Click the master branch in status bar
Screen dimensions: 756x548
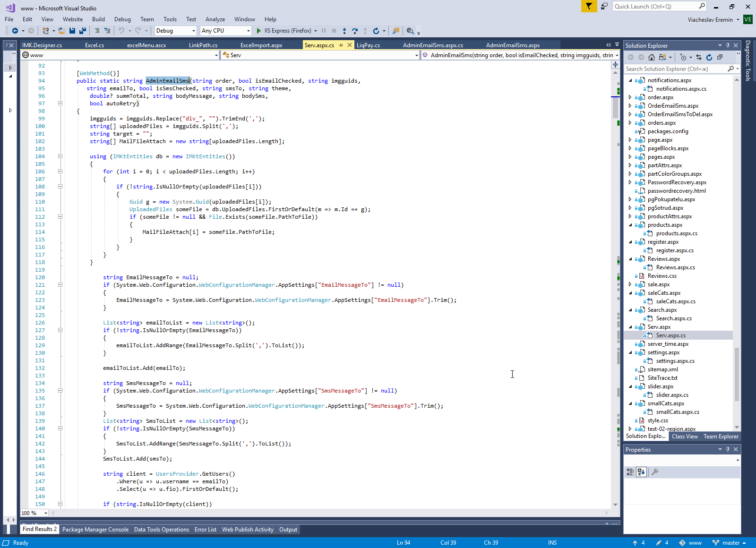coord(729,543)
